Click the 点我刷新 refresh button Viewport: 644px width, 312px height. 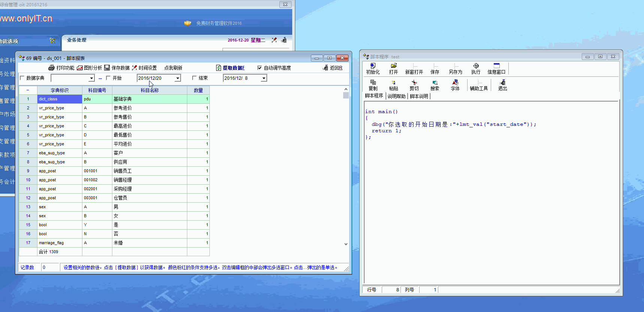tap(173, 68)
